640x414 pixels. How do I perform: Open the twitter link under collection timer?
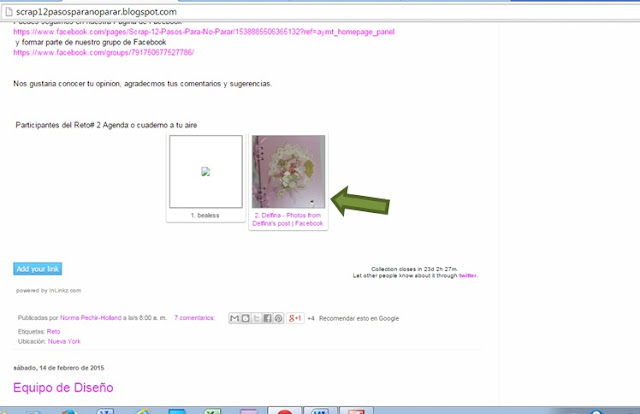pyautogui.click(x=467, y=276)
